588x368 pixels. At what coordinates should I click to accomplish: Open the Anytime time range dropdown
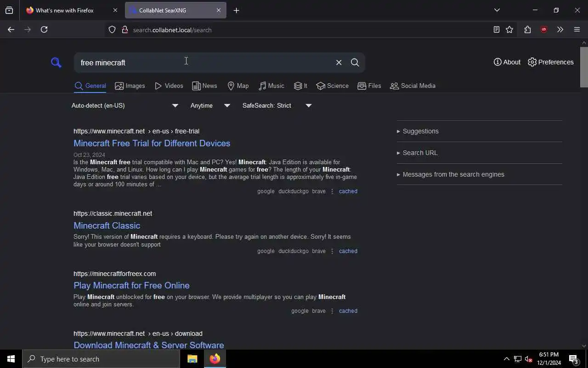tap(210, 106)
